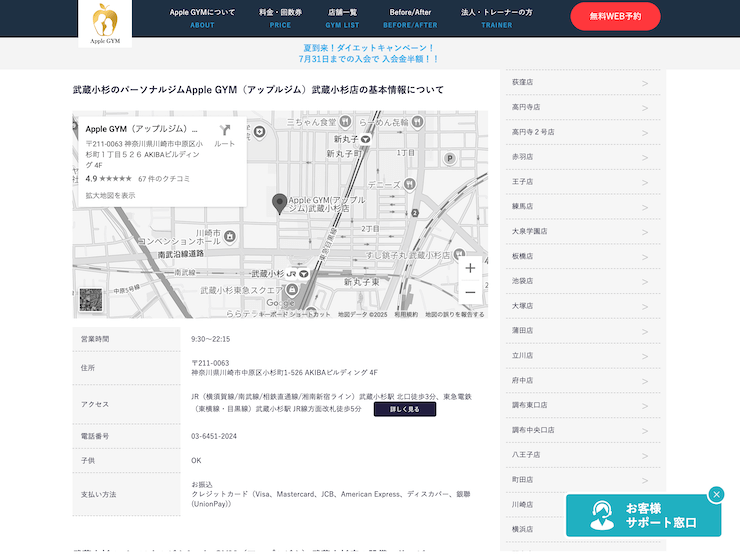This screenshot has width=740, height=555.
Task: Click the 無料WEB予約 red button
Action: tap(615, 17)
